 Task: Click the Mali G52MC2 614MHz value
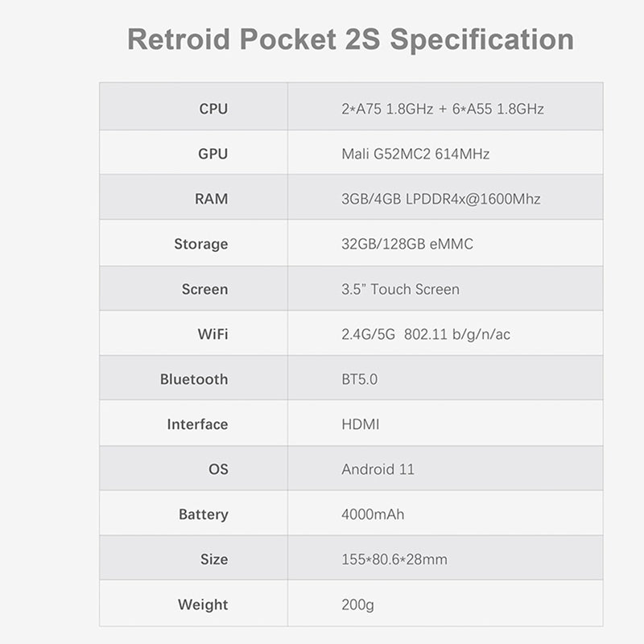415,154
